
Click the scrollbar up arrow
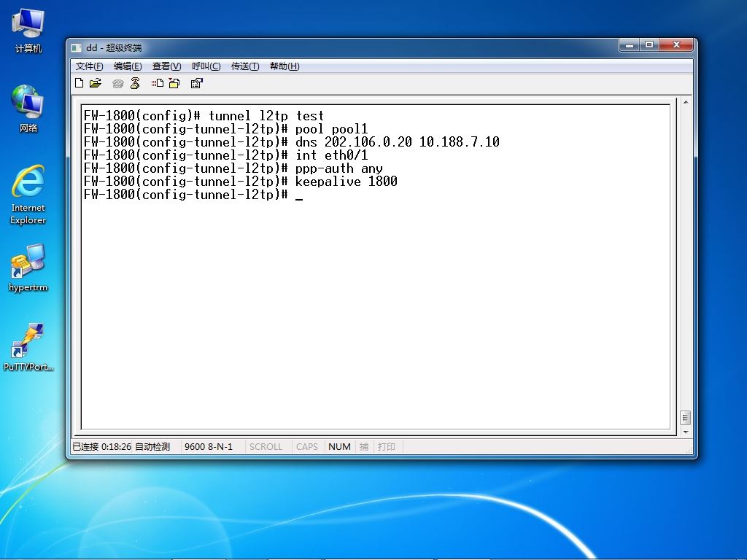point(686,102)
